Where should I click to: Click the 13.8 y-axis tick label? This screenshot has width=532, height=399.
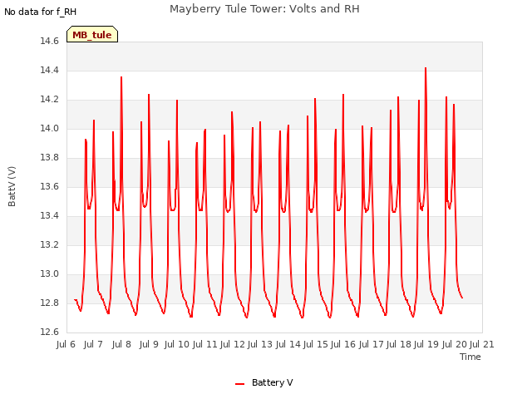50,157
